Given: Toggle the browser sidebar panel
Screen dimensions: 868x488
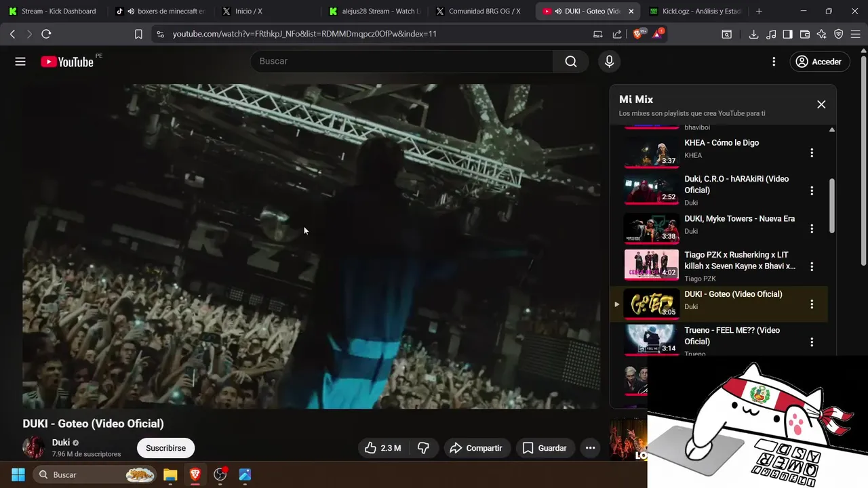Looking at the screenshot, I should [787, 34].
